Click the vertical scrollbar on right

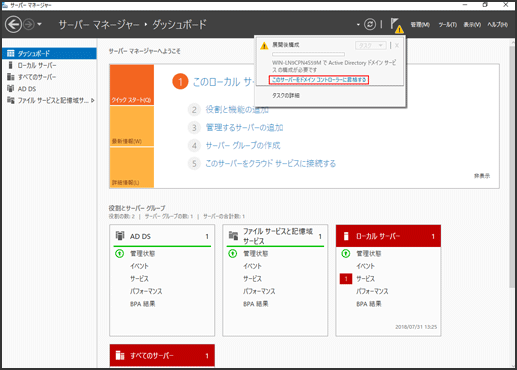click(512, 167)
